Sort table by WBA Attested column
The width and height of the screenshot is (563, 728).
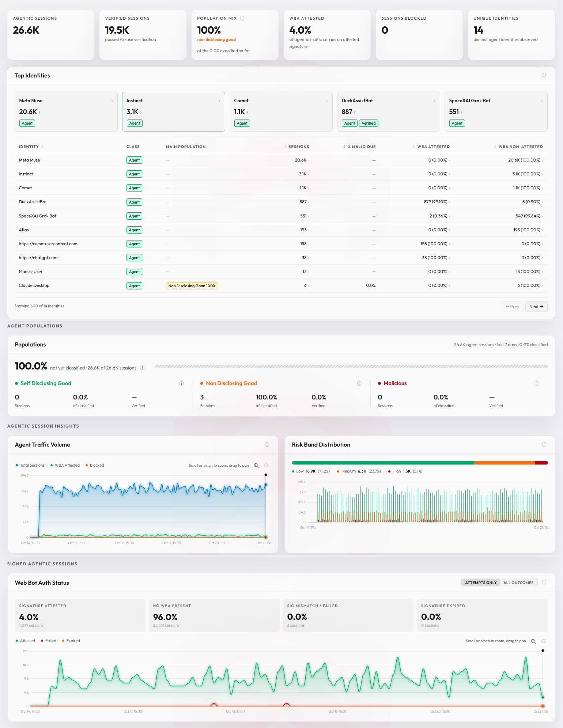(431, 147)
